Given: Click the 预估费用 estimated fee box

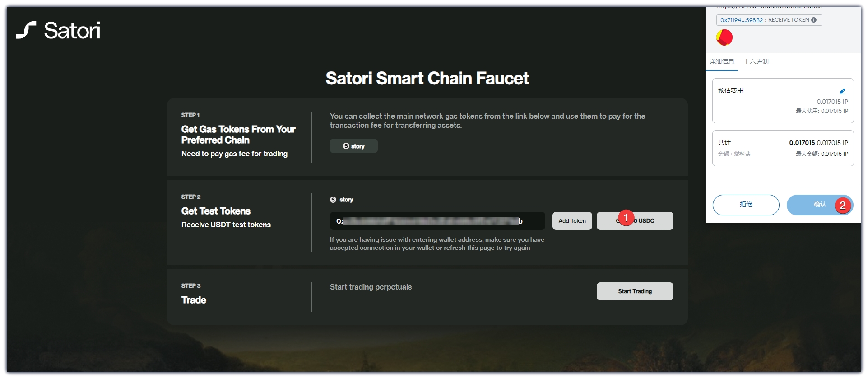Looking at the screenshot, I should (783, 101).
